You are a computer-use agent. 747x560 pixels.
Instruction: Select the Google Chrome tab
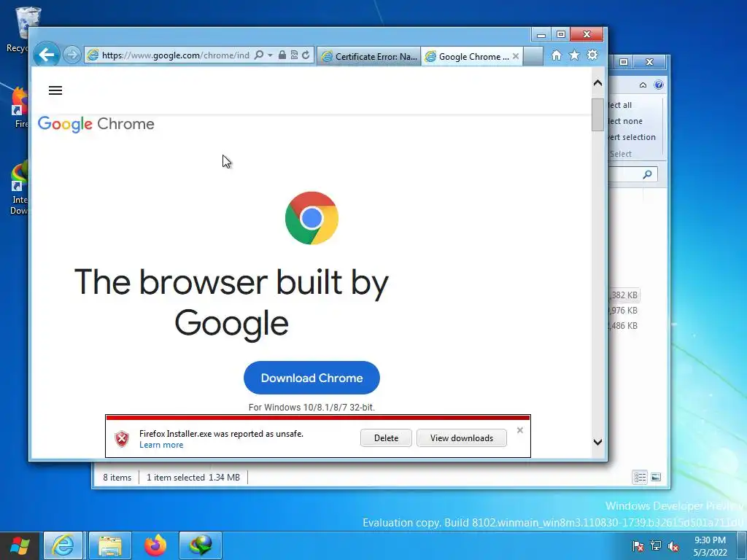(468, 57)
